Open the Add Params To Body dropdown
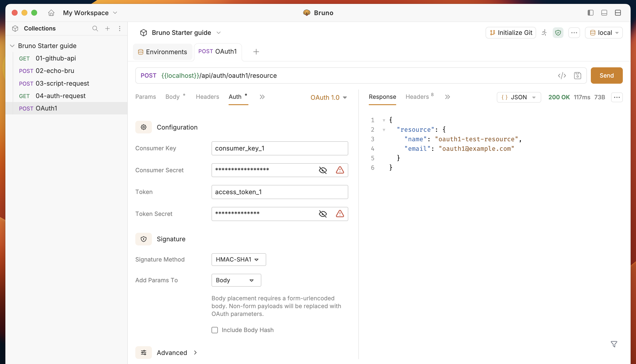 click(236, 280)
